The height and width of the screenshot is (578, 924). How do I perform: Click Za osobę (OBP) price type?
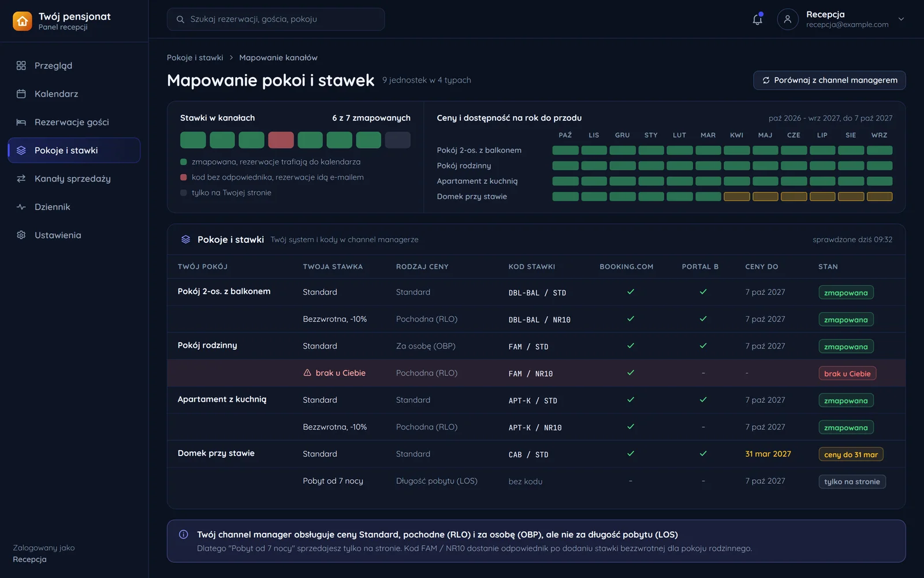tap(426, 346)
